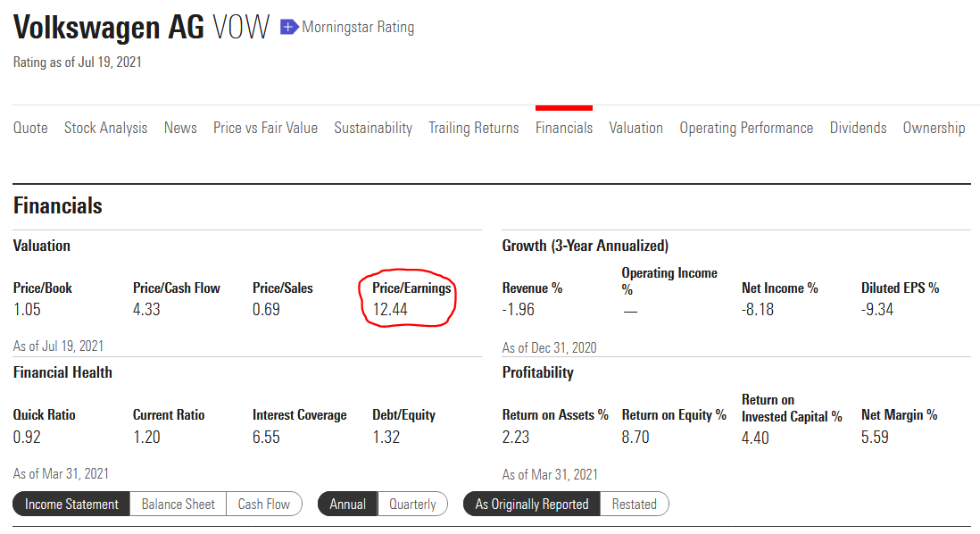Select As Originally Reported option

pyautogui.click(x=532, y=504)
